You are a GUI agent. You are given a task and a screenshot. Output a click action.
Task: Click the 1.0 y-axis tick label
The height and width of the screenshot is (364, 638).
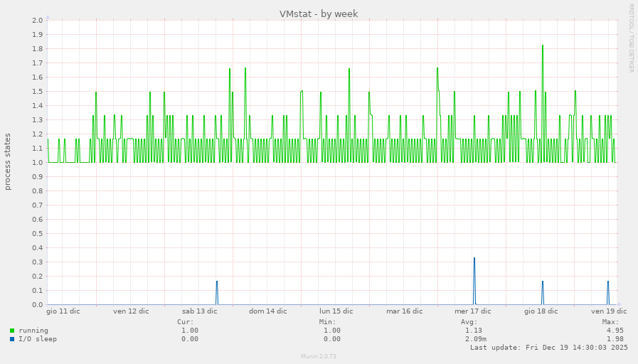(x=38, y=163)
